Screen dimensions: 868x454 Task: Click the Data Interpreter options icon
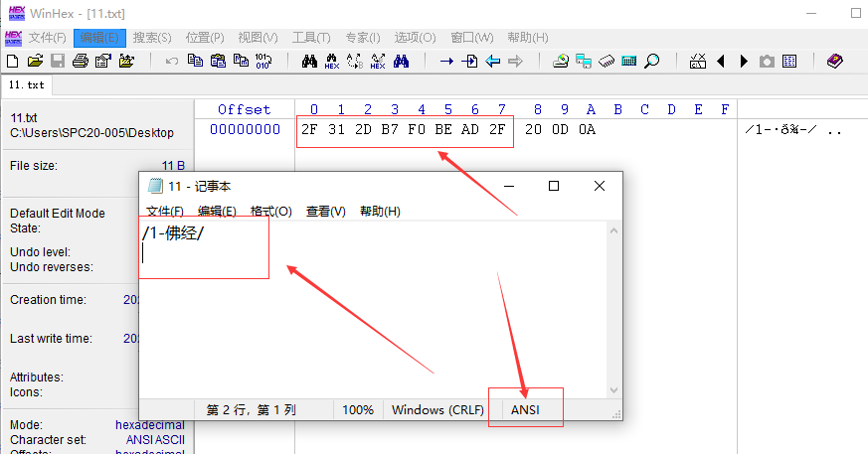click(x=698, y=61)
